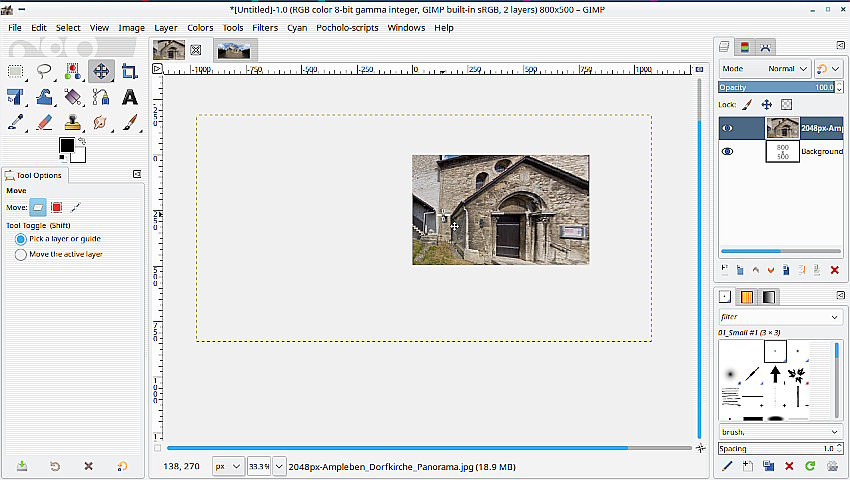Click the church layer thumbnail

pyautogui.click(x=782, y=128)
